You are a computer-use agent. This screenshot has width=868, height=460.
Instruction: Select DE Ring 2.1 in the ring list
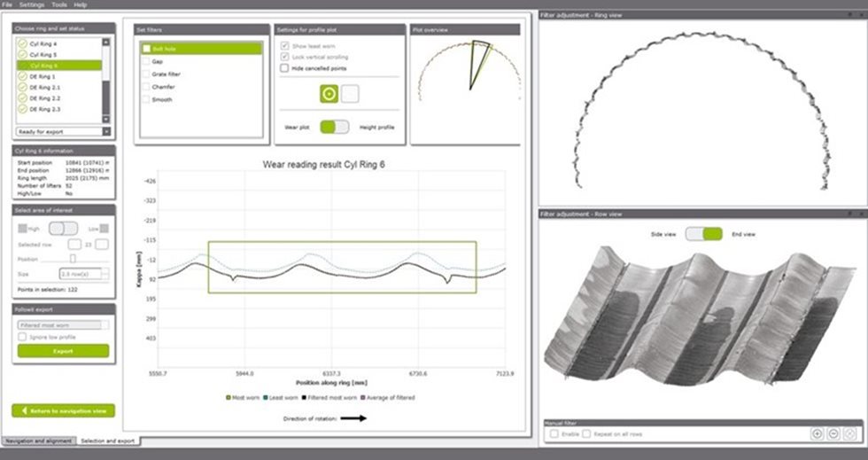(44, 88)
